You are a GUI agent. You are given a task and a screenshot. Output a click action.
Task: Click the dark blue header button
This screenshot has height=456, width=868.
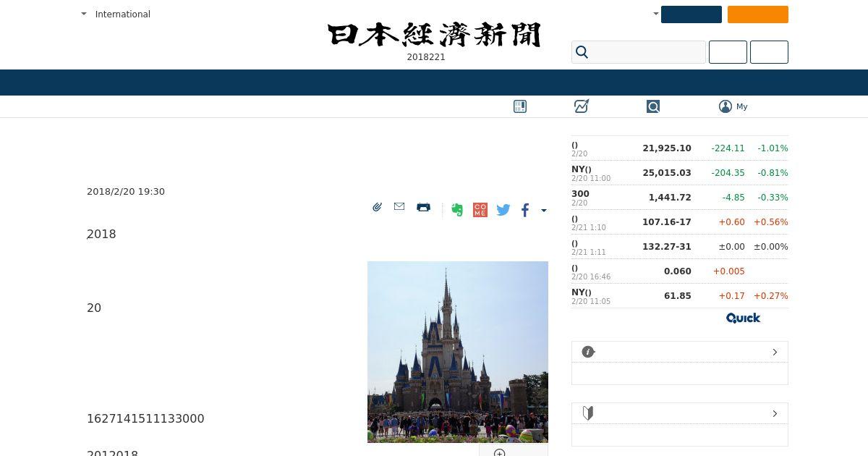(692, 14)
